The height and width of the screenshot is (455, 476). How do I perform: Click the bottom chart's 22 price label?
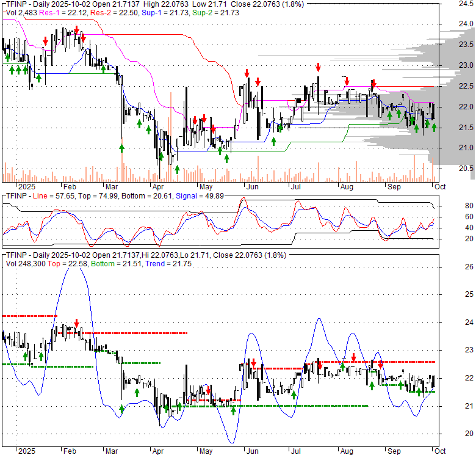[469, 378]
